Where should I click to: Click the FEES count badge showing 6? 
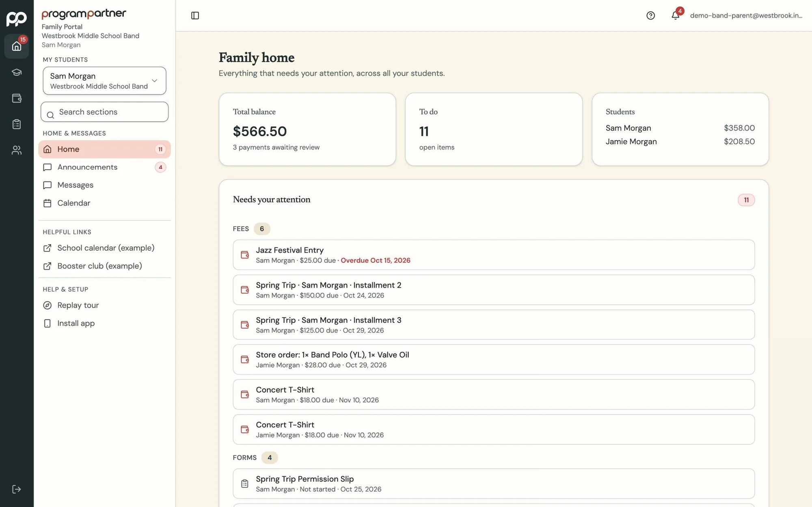pyautogui.click(x=262, y=229)
